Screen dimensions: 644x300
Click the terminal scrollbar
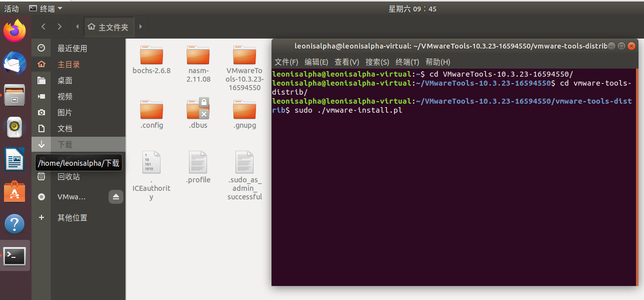point(636,177)
